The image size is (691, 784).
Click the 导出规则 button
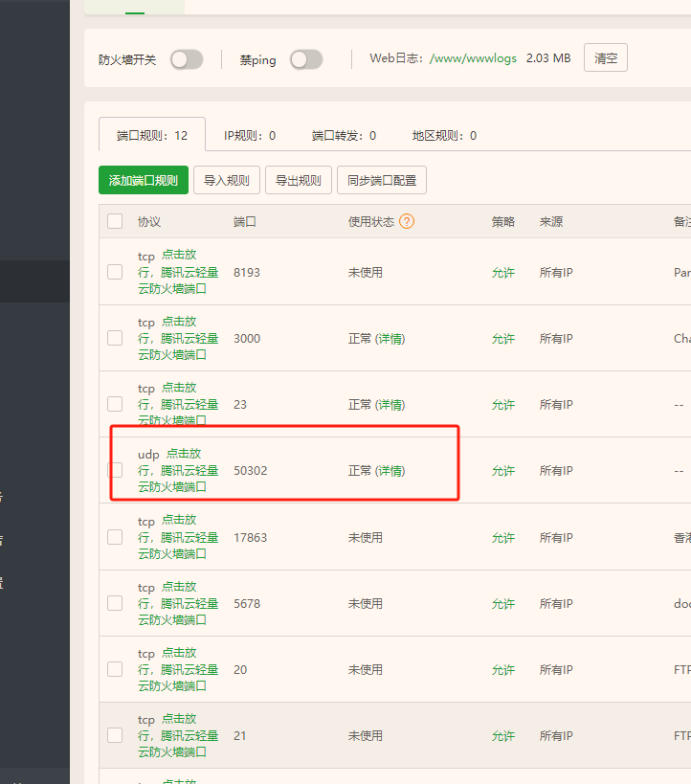click(299, 180)
